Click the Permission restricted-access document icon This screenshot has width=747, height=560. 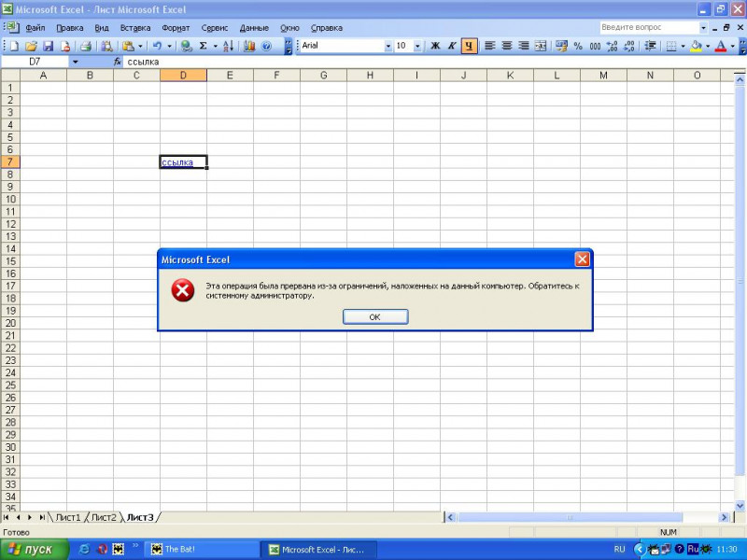pyautogui.click(x=65, y=46)
